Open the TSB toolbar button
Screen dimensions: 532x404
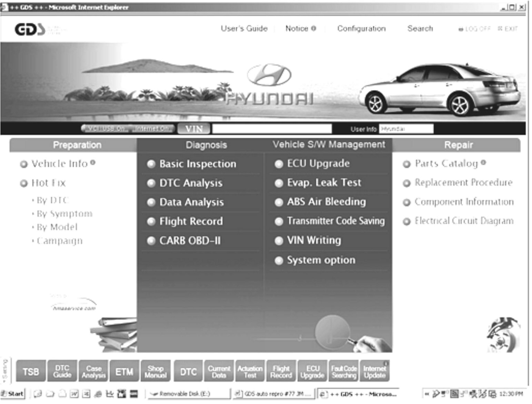click(31, 371)
